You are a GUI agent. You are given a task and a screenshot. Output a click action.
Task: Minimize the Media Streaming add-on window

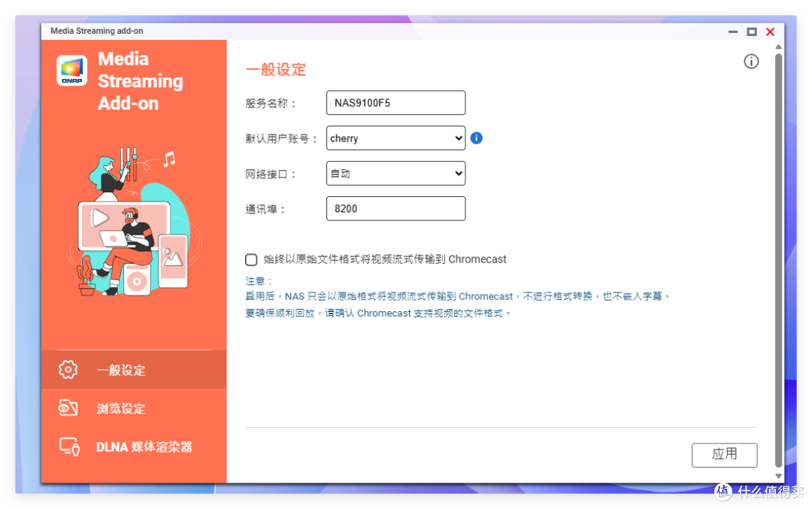[x=733, y=32]
